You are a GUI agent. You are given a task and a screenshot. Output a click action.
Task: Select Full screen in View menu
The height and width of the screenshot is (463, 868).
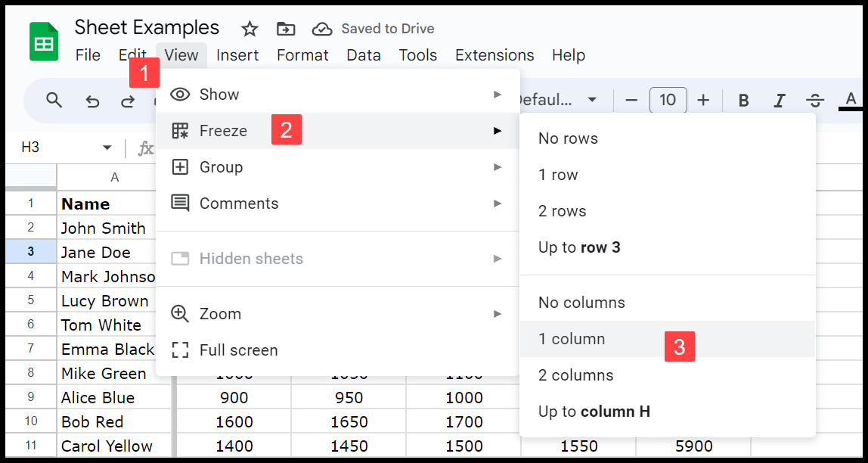tap(338, 350)
